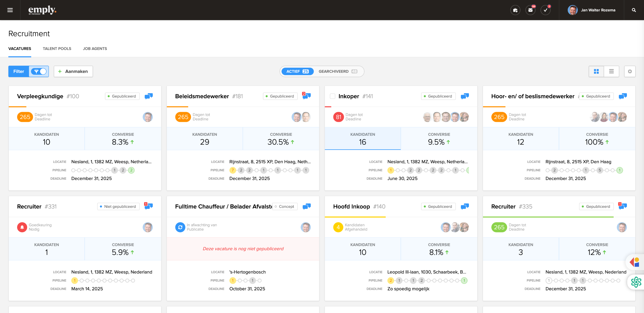Click the search magnifier icon
The height and width of the screenshot is (313, 644).
[x=634, y=10]
